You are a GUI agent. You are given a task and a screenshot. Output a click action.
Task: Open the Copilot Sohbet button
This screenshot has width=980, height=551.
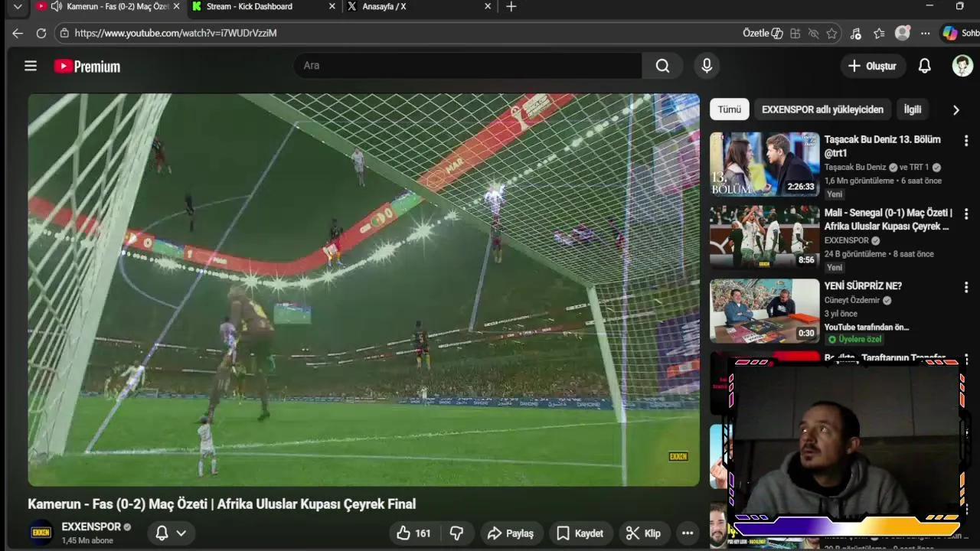[961, 34]
